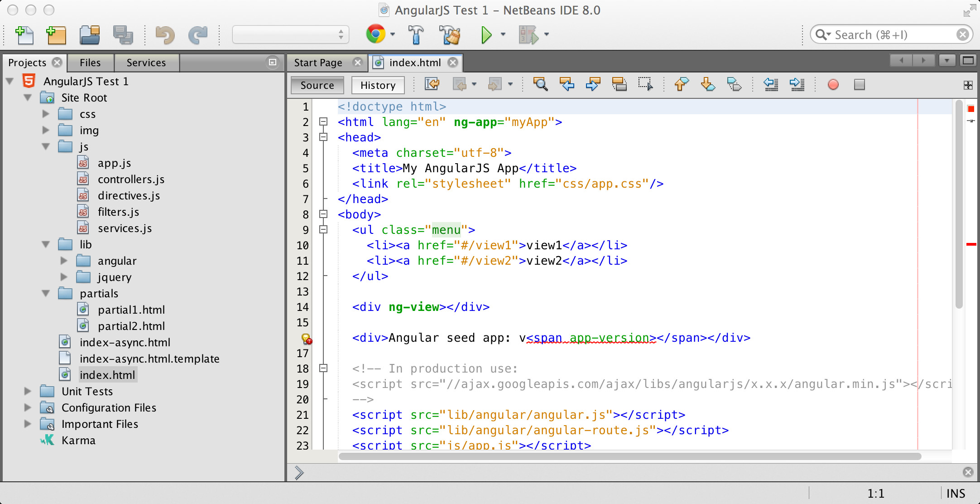Click the Karma node icon
This screenshot has width=980, height=504.
click(47, 440)
